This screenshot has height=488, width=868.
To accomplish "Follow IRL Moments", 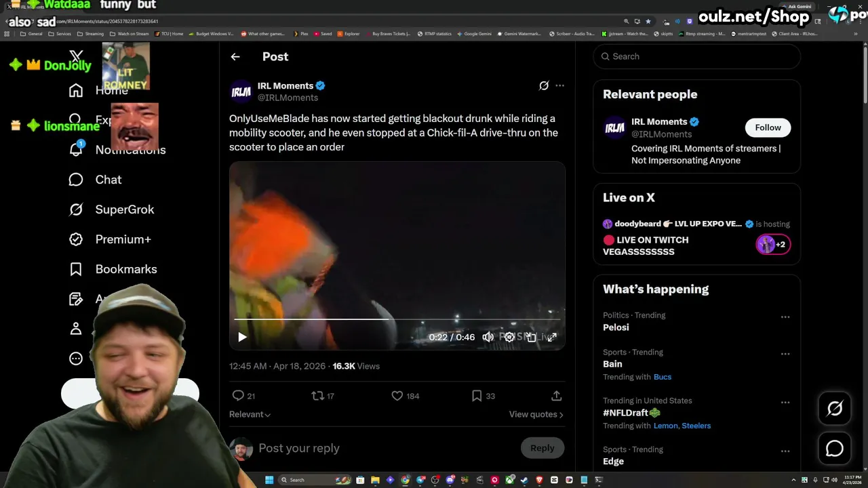I will point(768,127).
